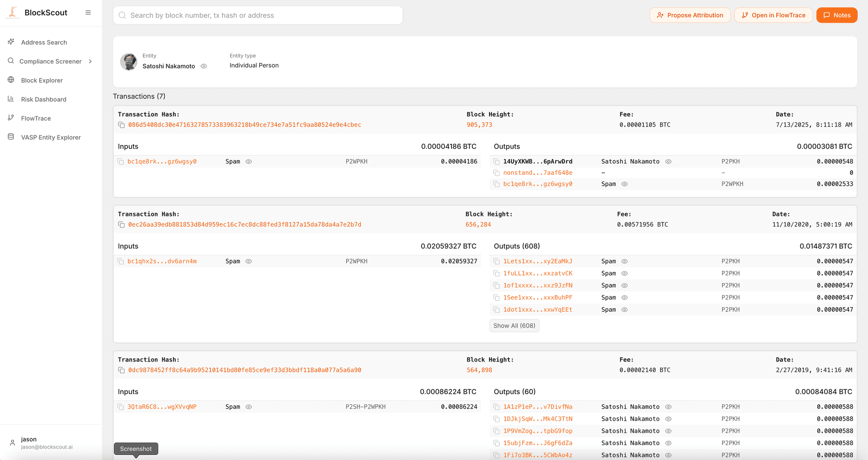
Task: Open the Block Explorer section
Action: [x=42, y=80]
